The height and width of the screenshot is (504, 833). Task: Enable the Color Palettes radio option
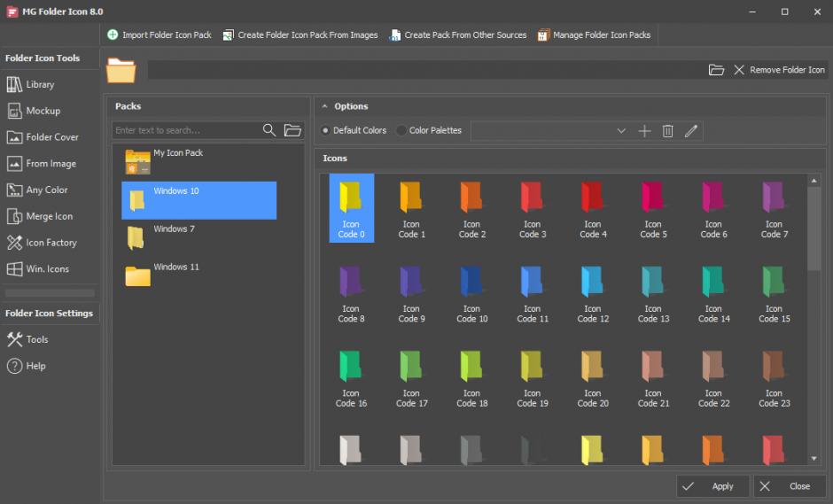coord(401,131)
